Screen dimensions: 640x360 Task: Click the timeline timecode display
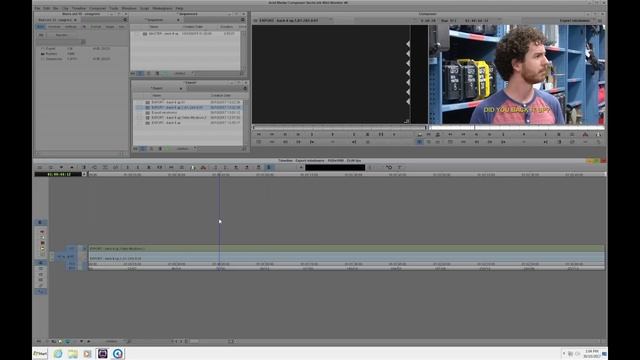tap(59, 174)
